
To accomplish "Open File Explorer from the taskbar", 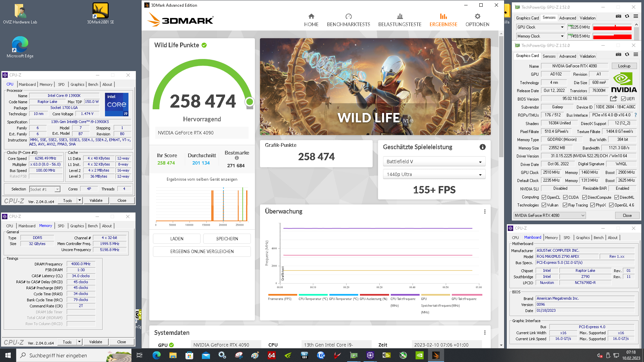I will (173, 355).
